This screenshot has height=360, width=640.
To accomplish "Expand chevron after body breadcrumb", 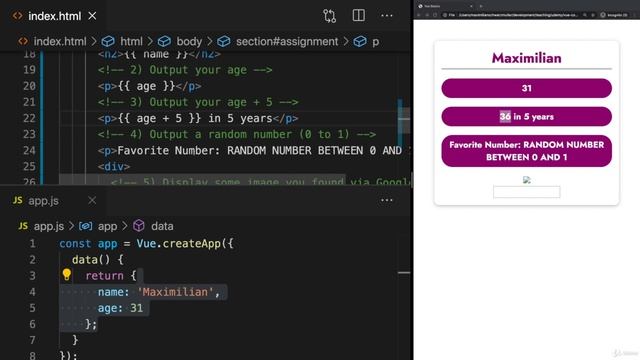I will coord(209,42).
